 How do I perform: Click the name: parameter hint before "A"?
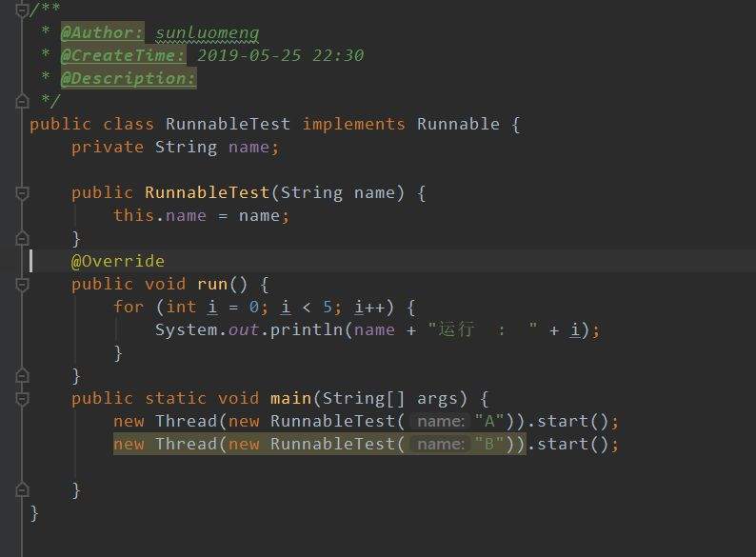coord(441,422)
